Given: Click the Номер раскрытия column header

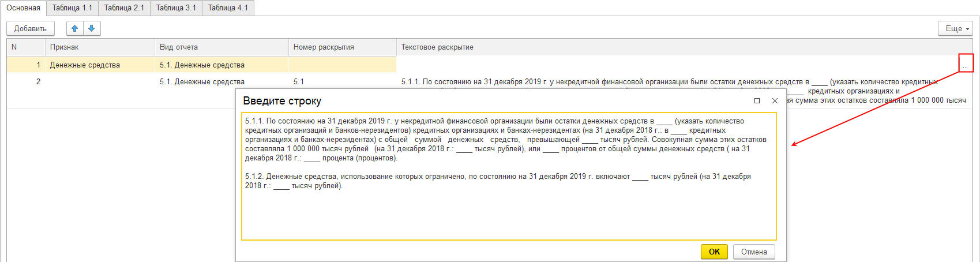Looking at the screenshot, I should [x=324, y=47].
